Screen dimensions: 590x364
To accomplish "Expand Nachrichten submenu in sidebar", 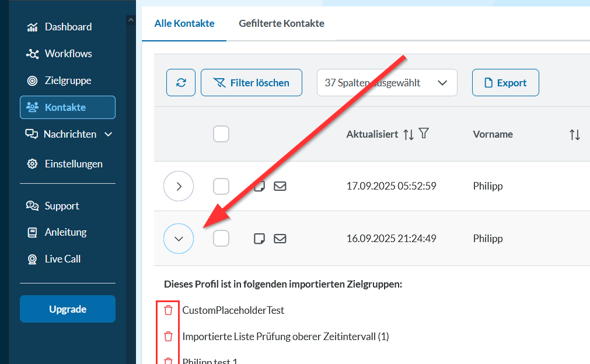I will pos(108,134).
